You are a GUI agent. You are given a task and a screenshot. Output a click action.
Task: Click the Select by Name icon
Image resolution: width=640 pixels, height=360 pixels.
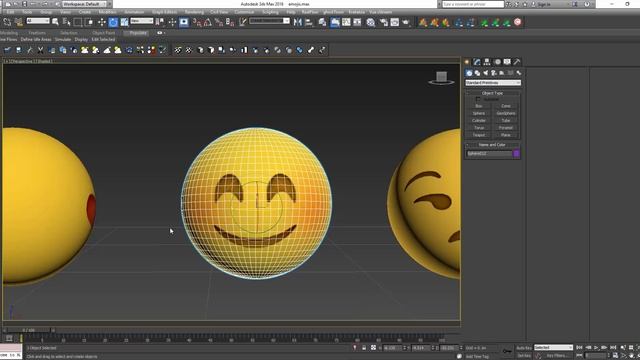click(67, 22)
